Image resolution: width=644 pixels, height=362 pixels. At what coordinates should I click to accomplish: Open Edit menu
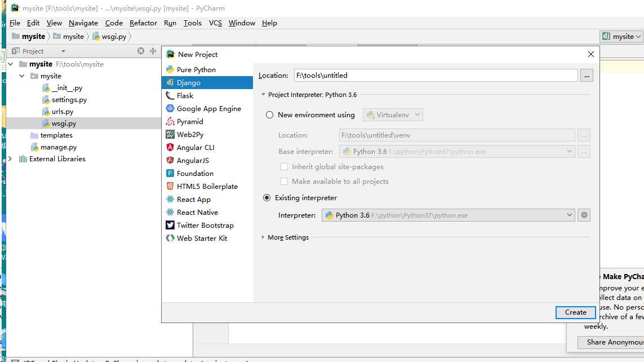33,23
